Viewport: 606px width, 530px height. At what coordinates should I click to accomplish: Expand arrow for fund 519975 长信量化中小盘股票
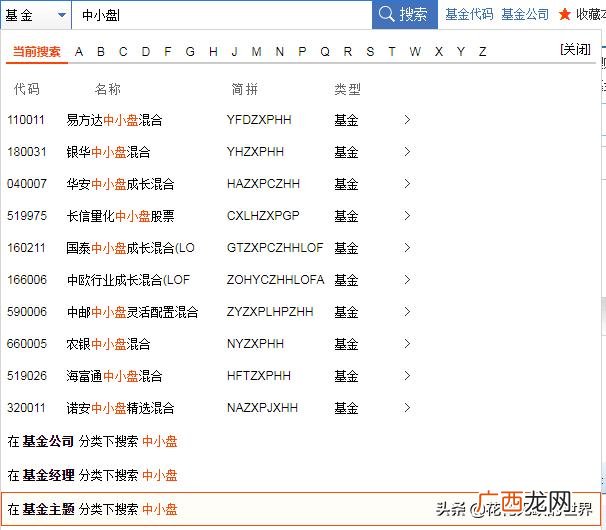click(407, 216)
